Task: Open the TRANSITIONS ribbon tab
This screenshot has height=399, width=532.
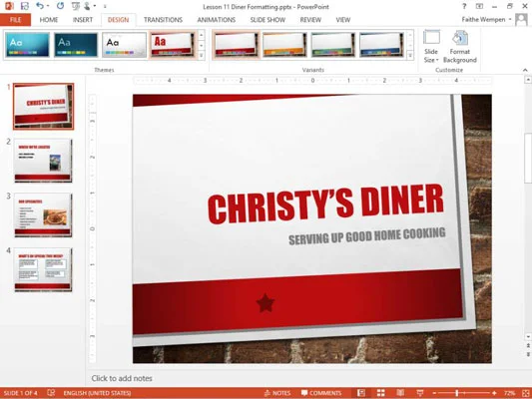Action: pyautogui.click(x=163, y=20)
